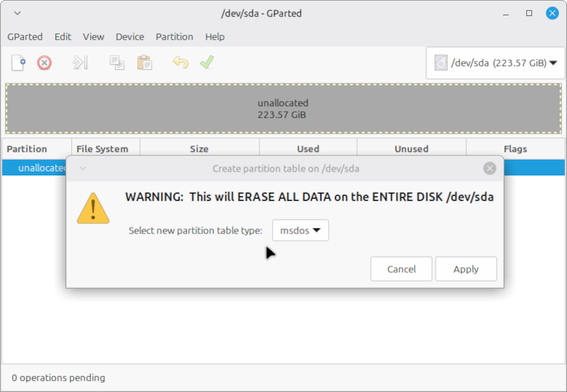Click the Resize/Move partition toolbar icon
Viewport: 567px width, 392px height.
pyautogui.click(x=80, y=63)
